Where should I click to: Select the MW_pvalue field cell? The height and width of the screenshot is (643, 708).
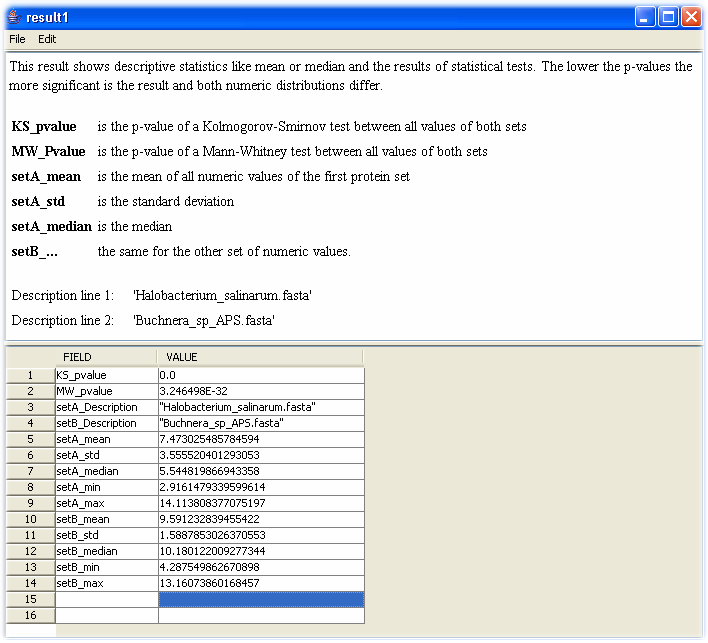(107, 391)
